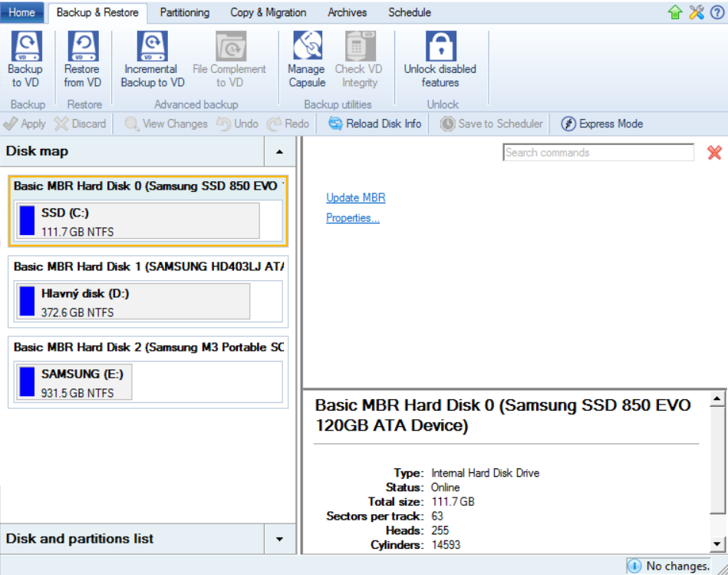Screen dimensions: 728x575
Task: Click the Search commands field
Action: (x=598, y=153)
